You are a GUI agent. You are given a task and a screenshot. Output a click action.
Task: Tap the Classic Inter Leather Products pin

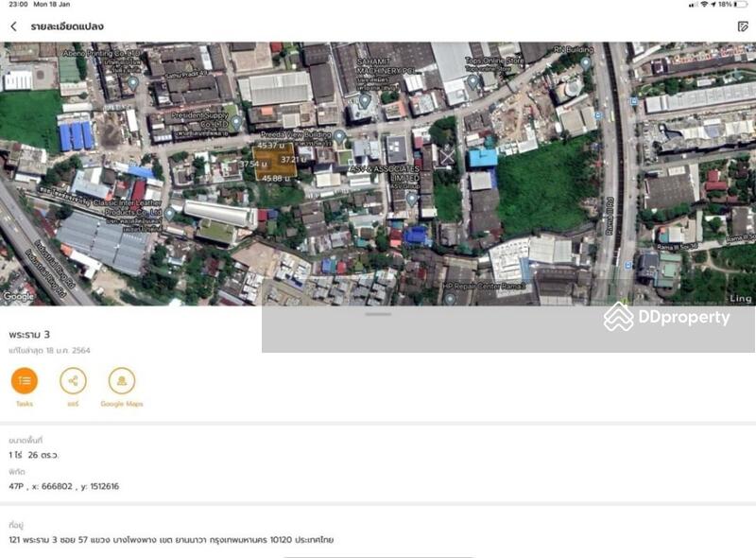pyautogui.click(x=169, y=214)
